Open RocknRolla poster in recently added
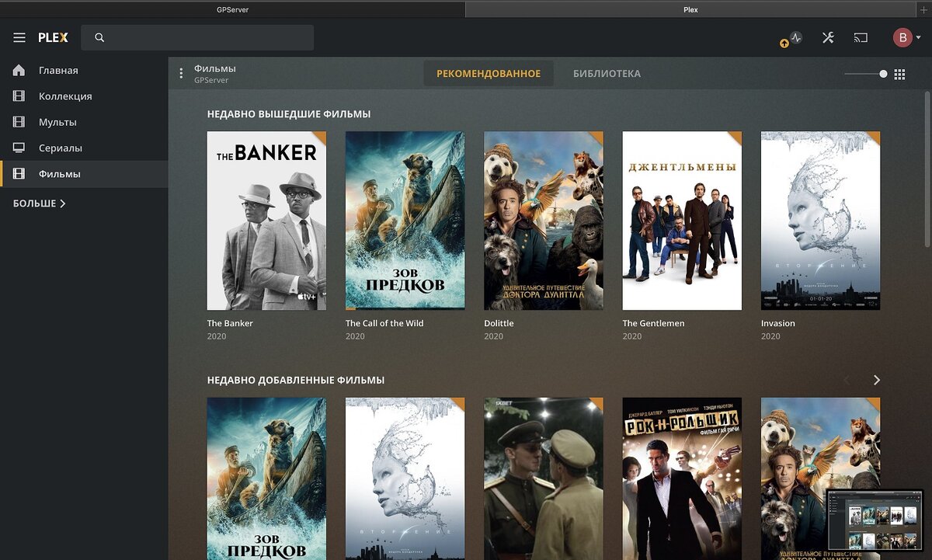 click(682, 478)
